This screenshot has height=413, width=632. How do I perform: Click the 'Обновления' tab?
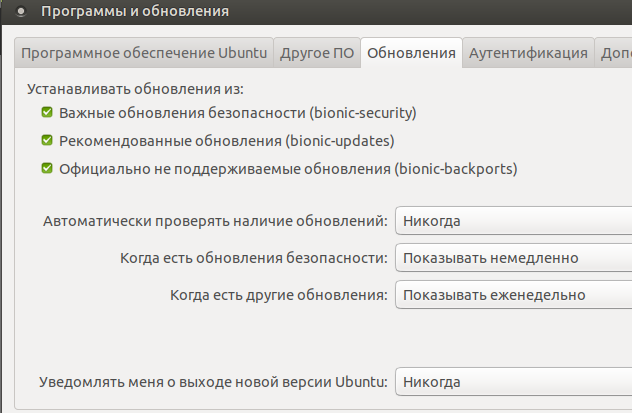tap(411, 53)
